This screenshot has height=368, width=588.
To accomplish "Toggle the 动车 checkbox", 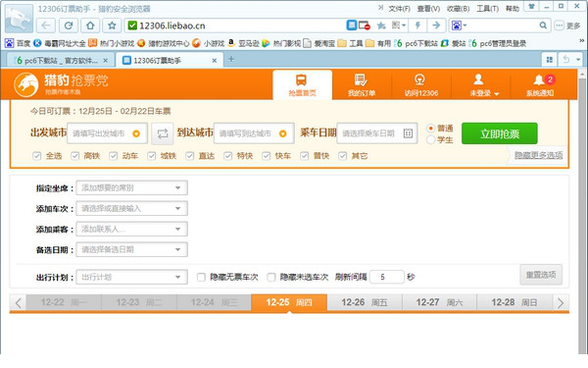I will tap(114, 155).
